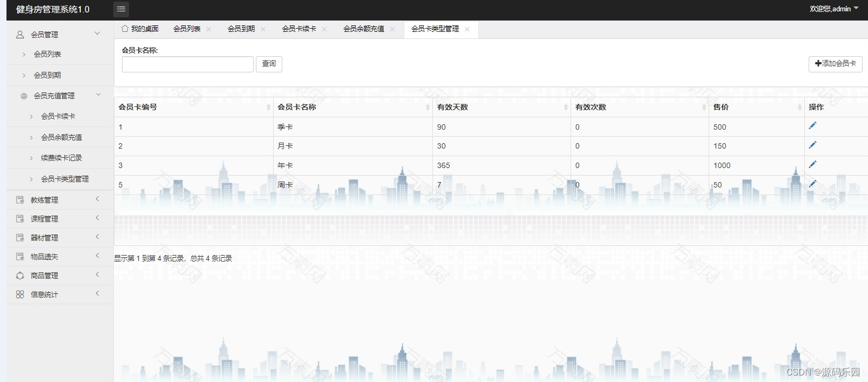Collapse the 会员管理 menu chevron
This screenshot has width=868, height=382.
97,33
